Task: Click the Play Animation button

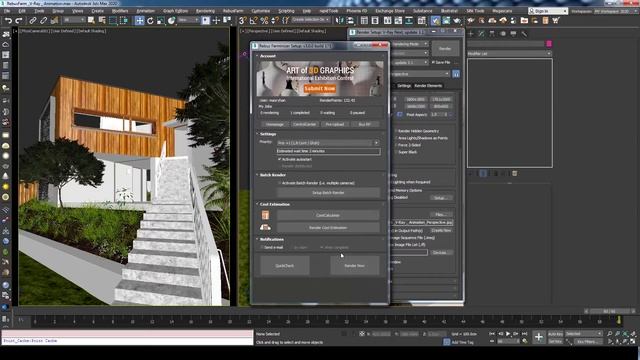Action: pos(508,334)
